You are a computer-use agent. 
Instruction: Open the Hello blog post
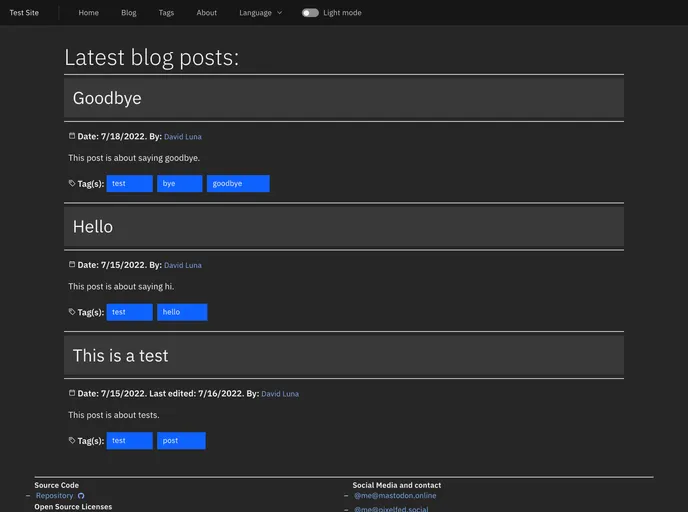93,227
